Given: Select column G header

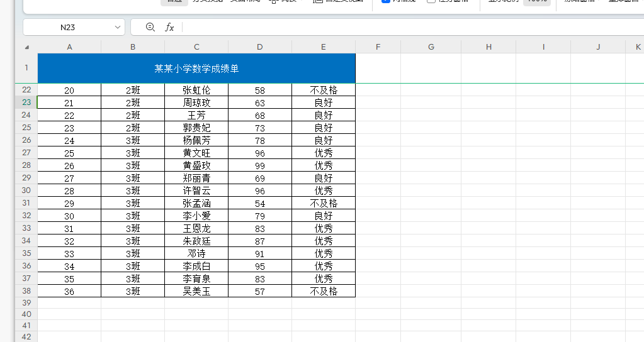Looking at the screenshot, I should pos(431,47).
